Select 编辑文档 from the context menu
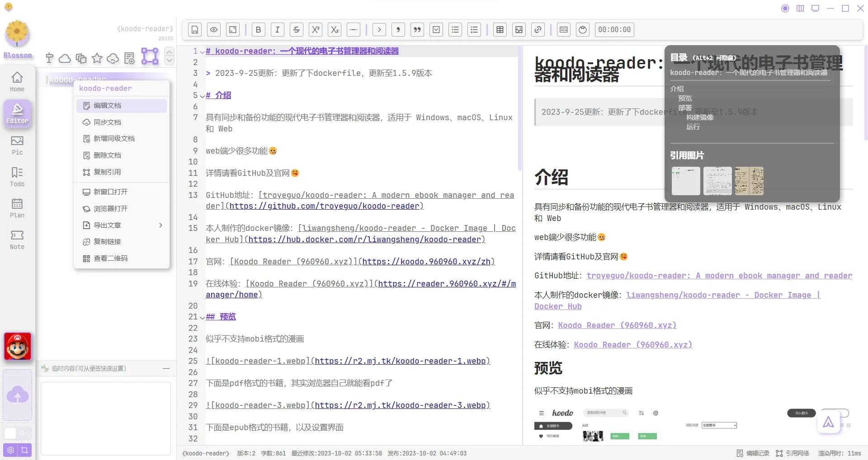The width and height of the screenshot is (868, 460). point(122,106)
